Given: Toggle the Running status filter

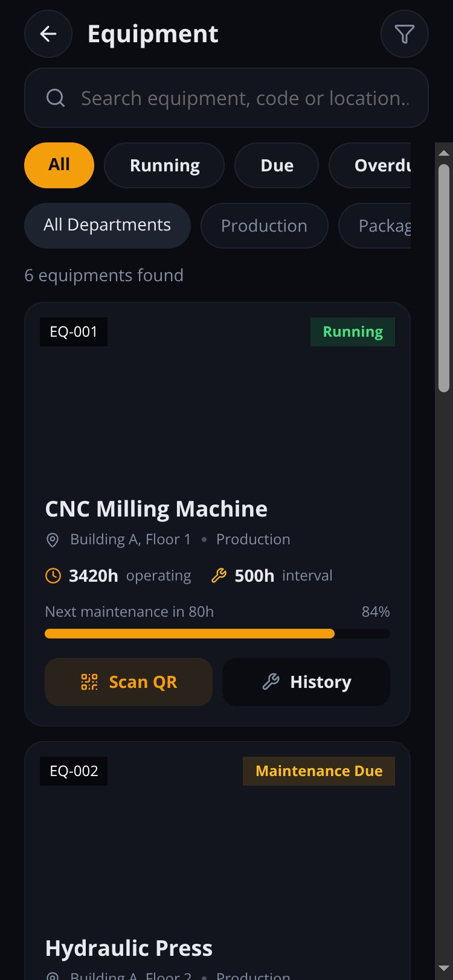Looking at the screenshot, I should pyautogui.click(x=164, y=165).
